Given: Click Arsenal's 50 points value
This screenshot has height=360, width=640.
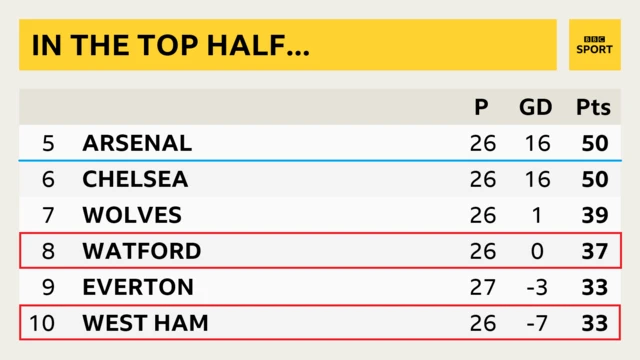Looking at the screenshot, I should [595, 143].
